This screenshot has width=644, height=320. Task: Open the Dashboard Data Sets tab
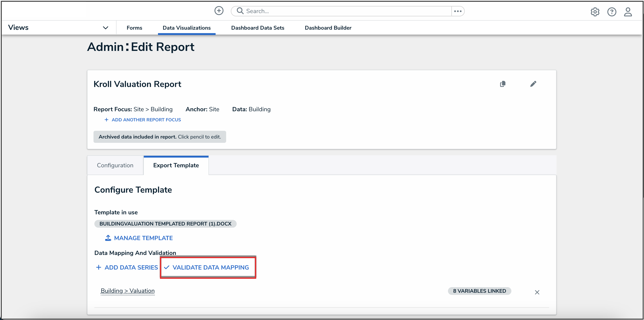coord(258,28)
